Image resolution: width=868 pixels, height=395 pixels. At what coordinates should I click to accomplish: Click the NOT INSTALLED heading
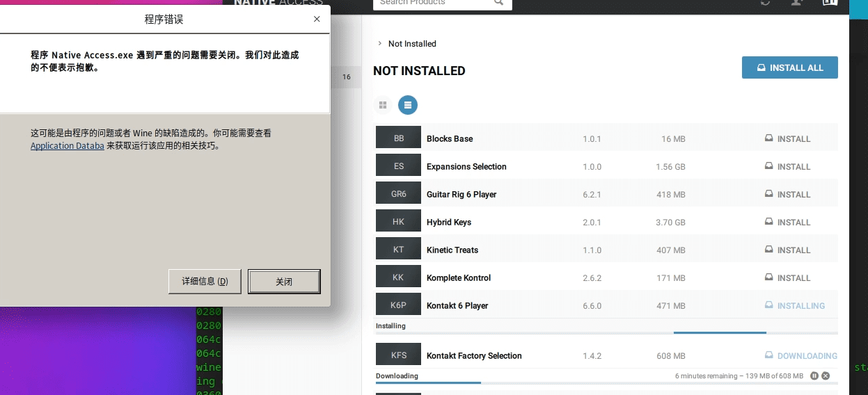(x=419, y=71)
